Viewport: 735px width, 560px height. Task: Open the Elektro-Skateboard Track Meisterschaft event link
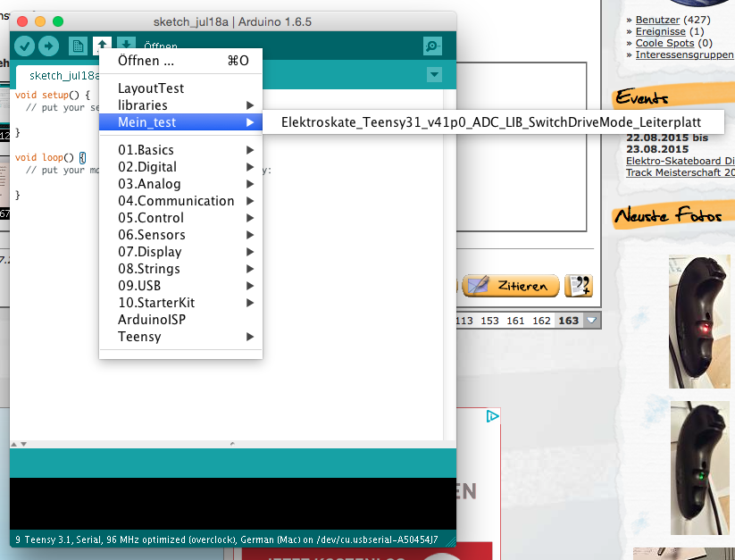coord(681,166)
